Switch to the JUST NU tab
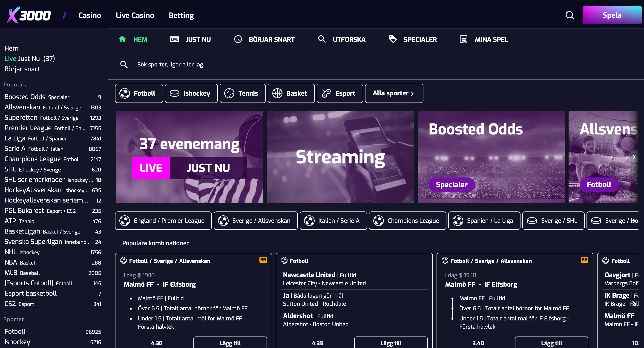Image resolution: width=644 pixels, height=348 pixels. 190,39
